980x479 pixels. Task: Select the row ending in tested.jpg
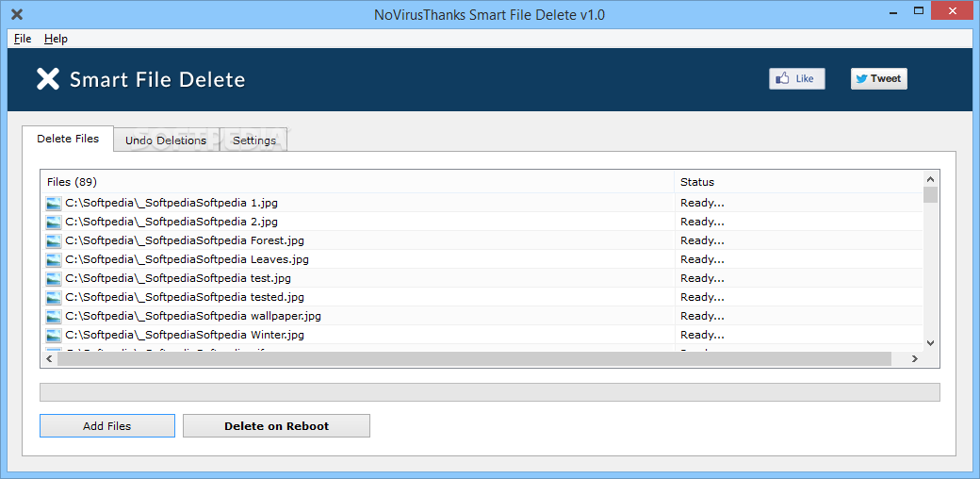(x=482, y=297)
